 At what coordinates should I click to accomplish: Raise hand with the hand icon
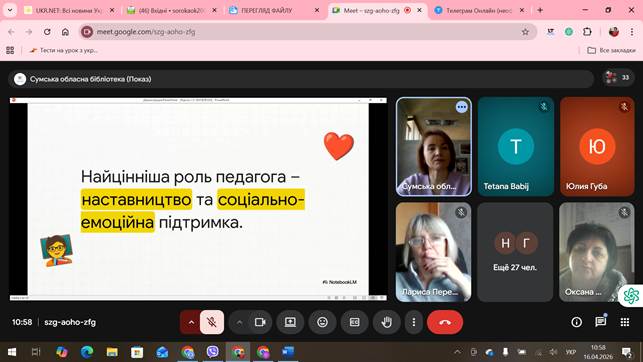pyautogui.click(x=387, y=322)
